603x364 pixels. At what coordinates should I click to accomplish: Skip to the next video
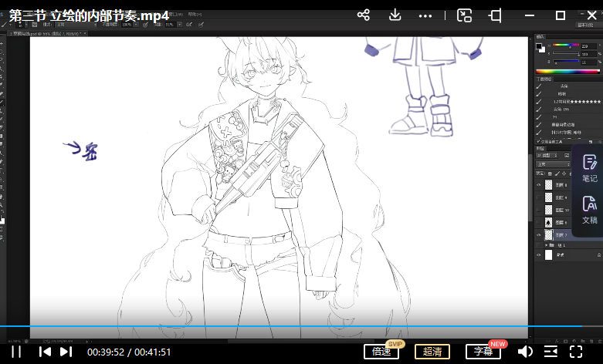tap(66, 352)
